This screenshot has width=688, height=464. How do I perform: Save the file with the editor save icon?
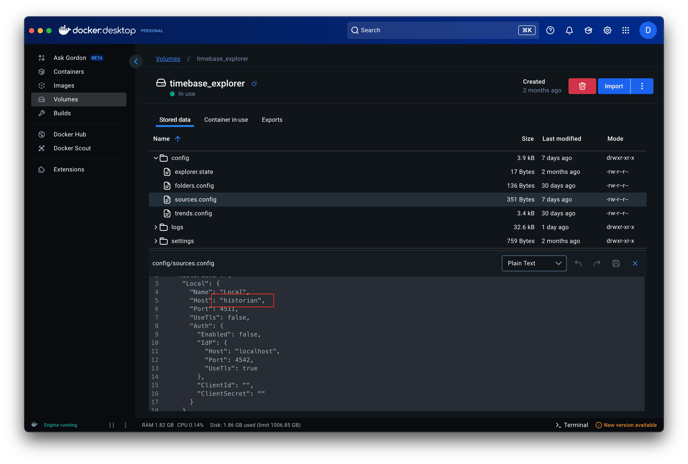pos(616,263)
